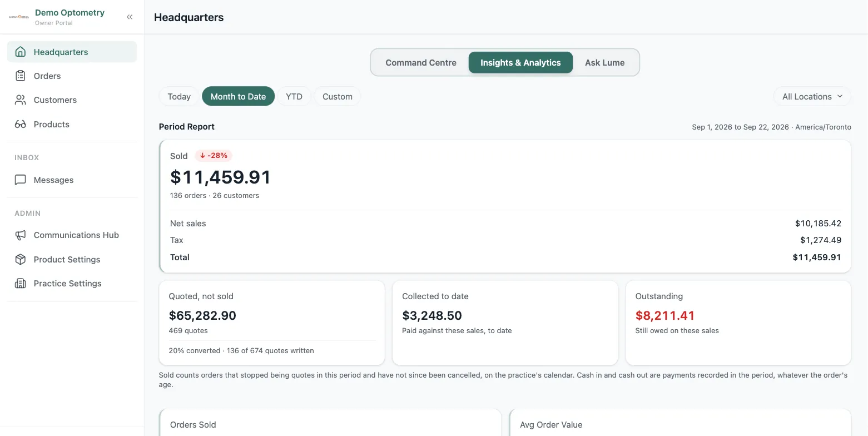The image size is (868, 436).
Task: Open the Ask Lume tab
Action: click(x=604, y=62)
